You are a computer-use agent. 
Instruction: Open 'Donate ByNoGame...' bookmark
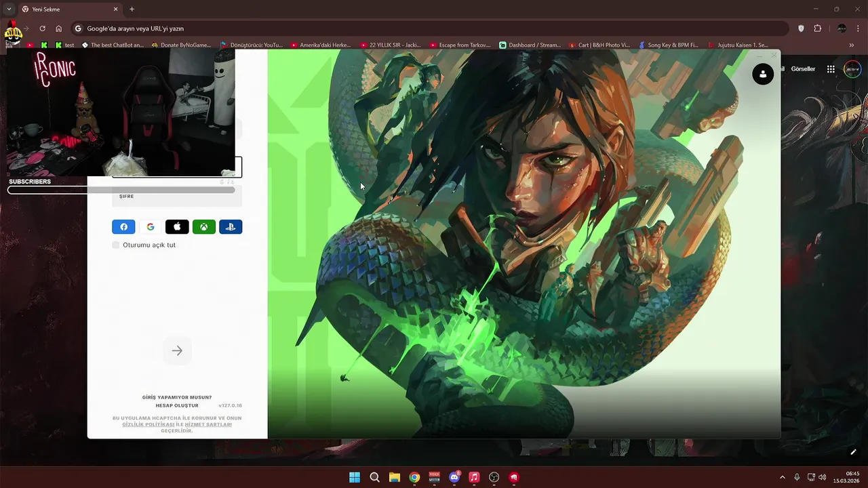(x=181, y=45)
